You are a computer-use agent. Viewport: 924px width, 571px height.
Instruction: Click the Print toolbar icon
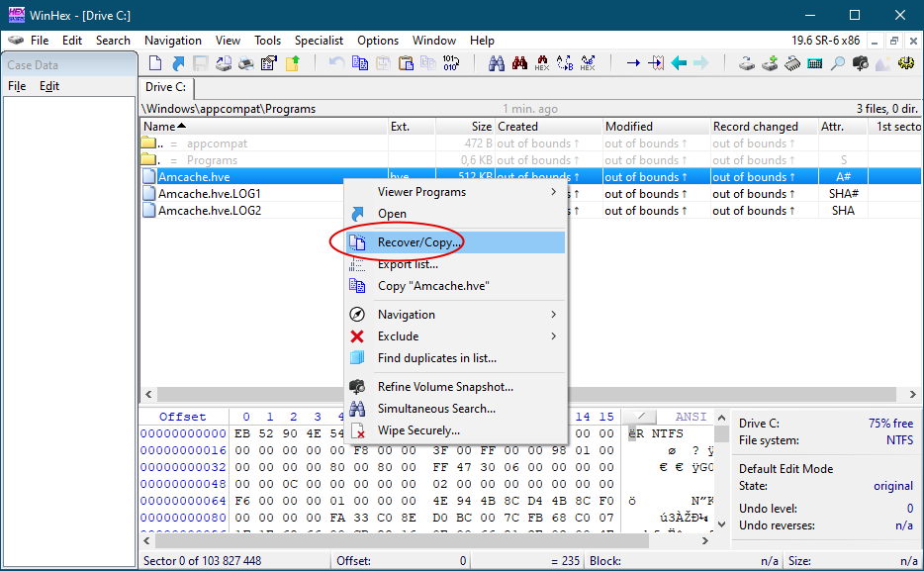(x=245, y=63)
